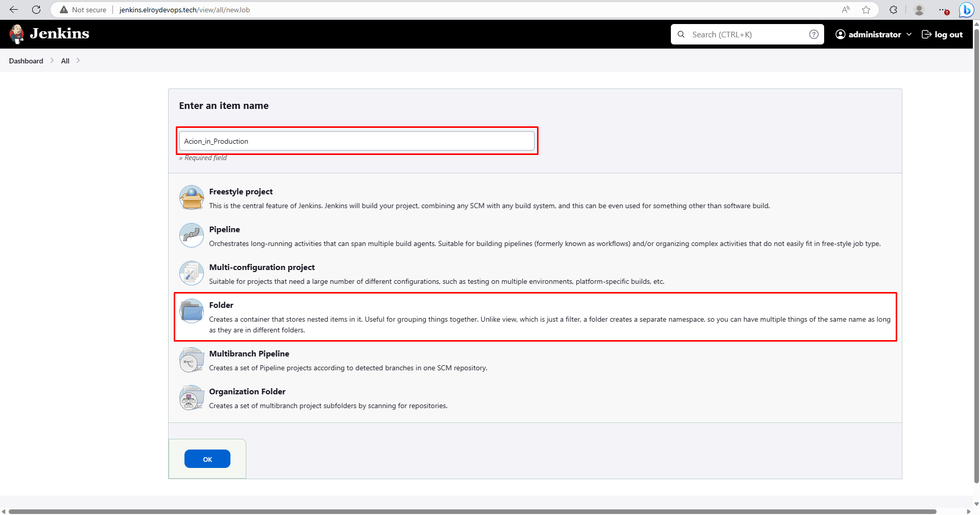
Task: Select the Multibranch Pipeline icon
Action: [x=192, y=360]
